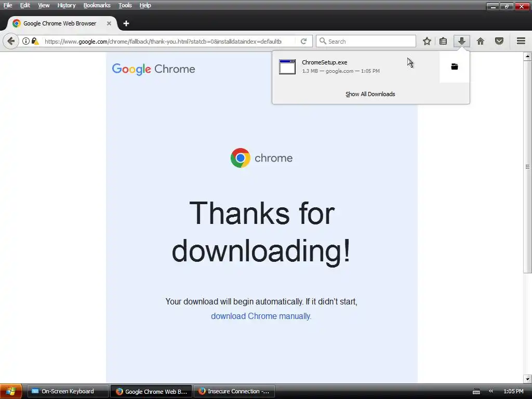Open the Edit menu

point(25,5)
